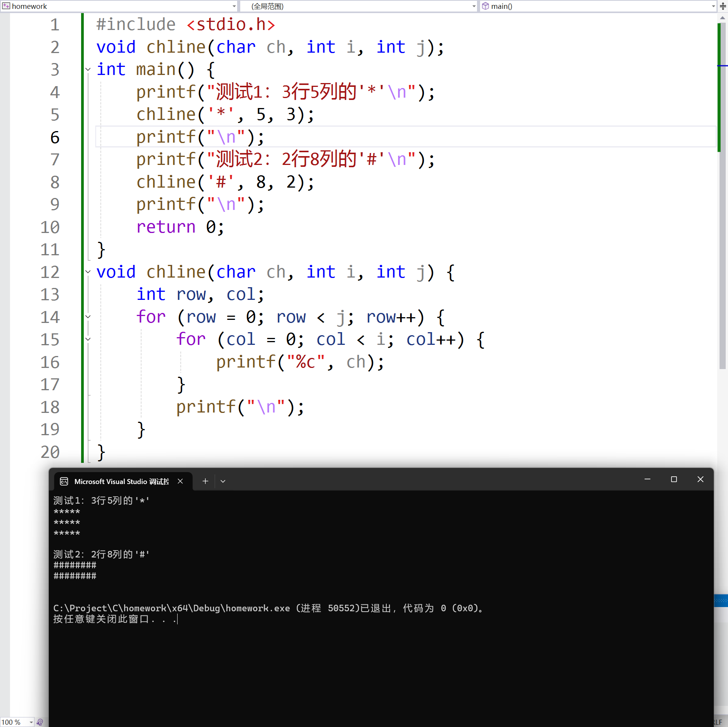Open the 100 % zoom dropdown
Screen dimensions: 728x727
(x=31, y=722)
